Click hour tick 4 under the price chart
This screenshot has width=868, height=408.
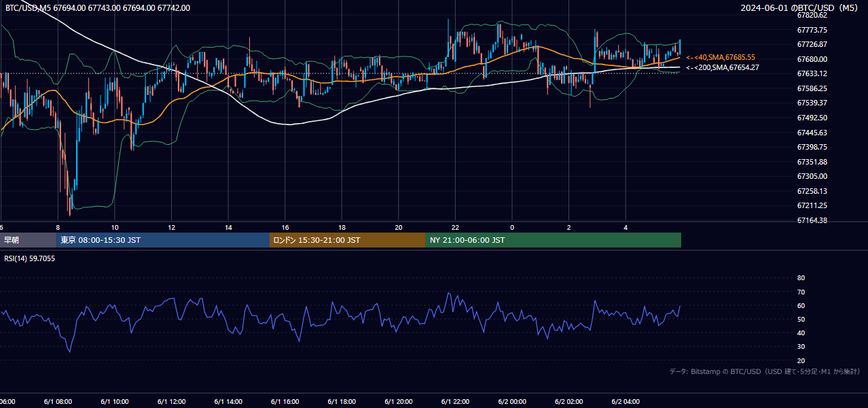[626, 227]
